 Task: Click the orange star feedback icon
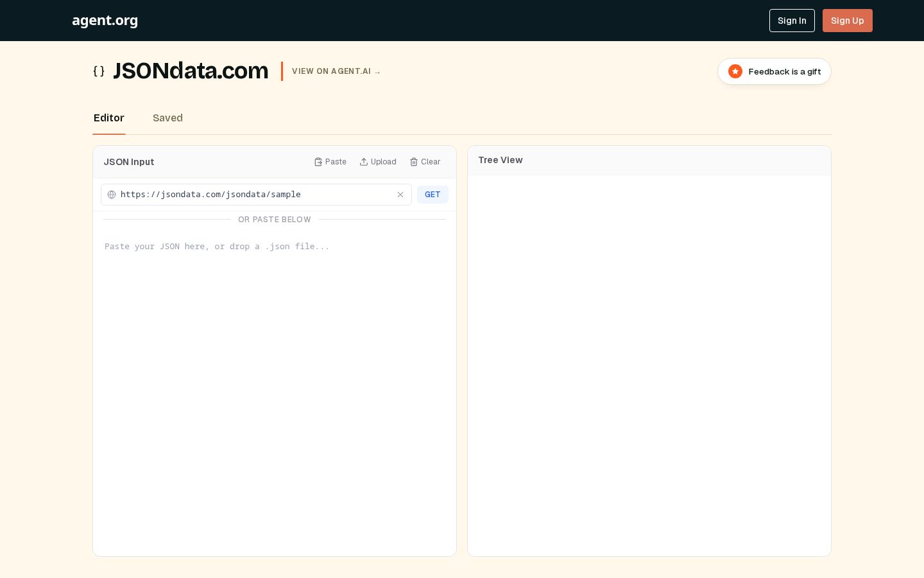click(x=735, y=71)
